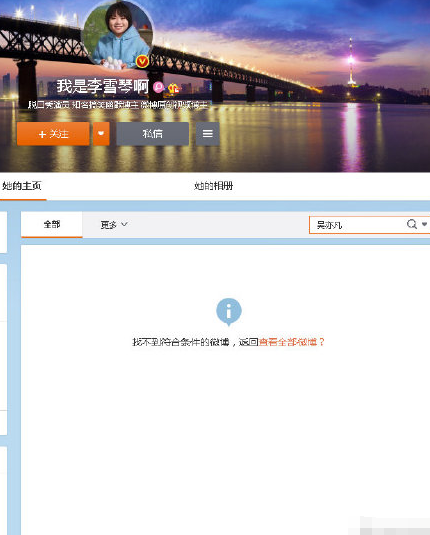Expand the 更多 filter dropdown
The width and height of the screenshot is (430, 535).
tap(114, 225)
